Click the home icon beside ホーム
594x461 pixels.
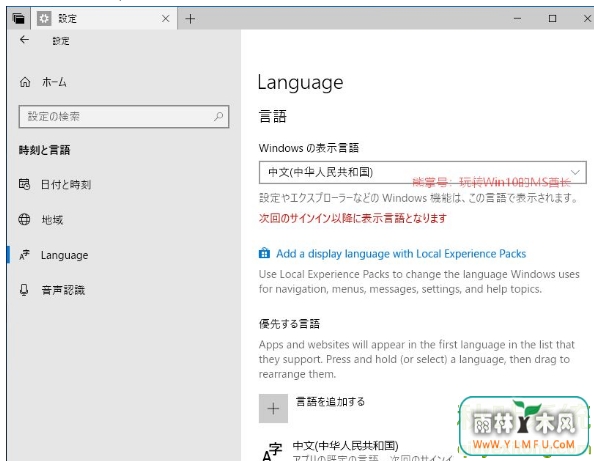coord(25,82)
